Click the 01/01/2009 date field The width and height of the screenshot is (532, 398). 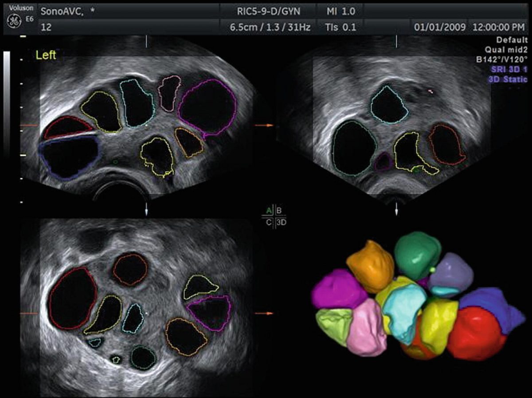coord(439,27)
